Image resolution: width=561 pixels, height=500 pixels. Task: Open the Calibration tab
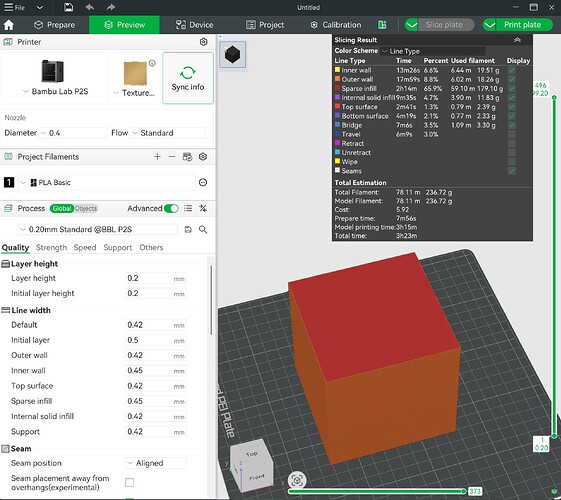pyautogui.click(x=336, y=25)
